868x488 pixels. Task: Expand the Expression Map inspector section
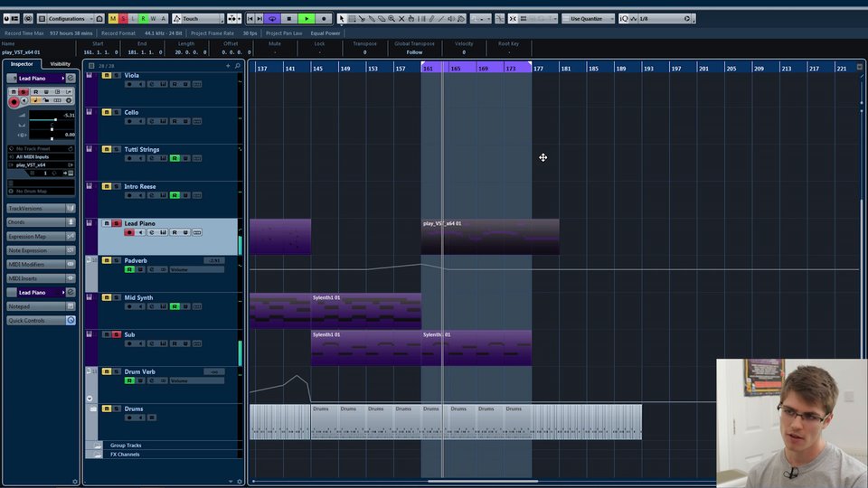41,236
